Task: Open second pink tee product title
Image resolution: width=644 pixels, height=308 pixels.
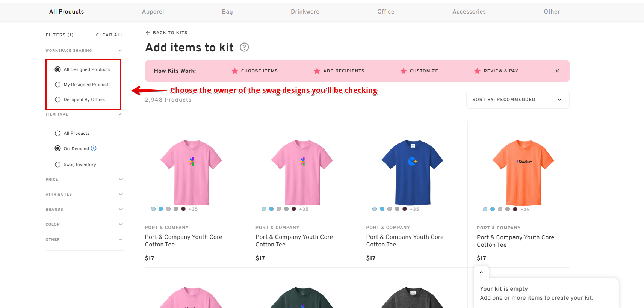Action: pyautogui.click(x=294, y=241)
